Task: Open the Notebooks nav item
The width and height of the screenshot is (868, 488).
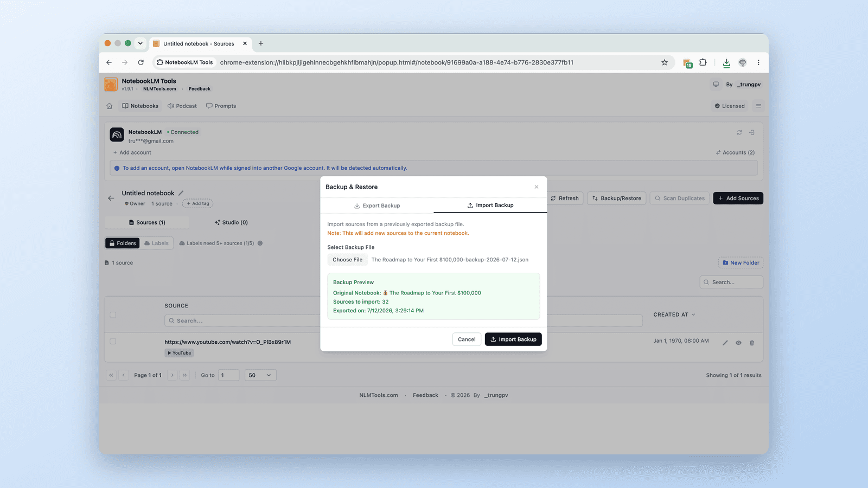Action: pos(141,106)
